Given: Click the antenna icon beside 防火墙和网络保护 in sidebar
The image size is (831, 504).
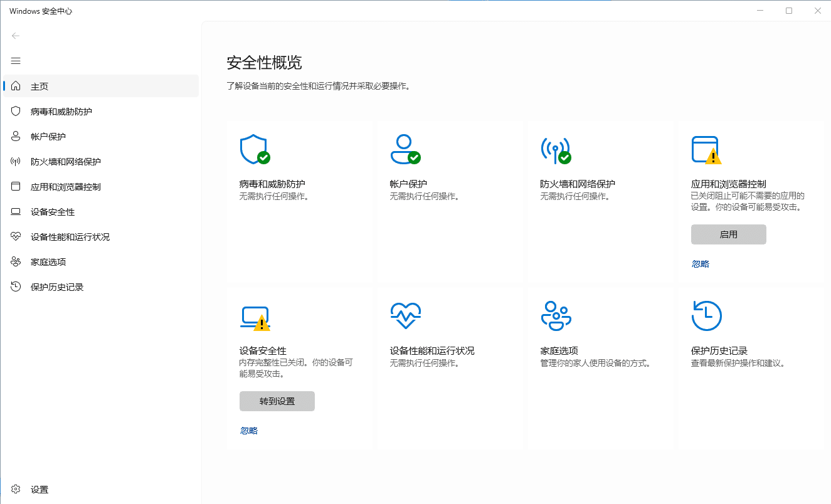Looking at the screenshot, I should point(16,161).
